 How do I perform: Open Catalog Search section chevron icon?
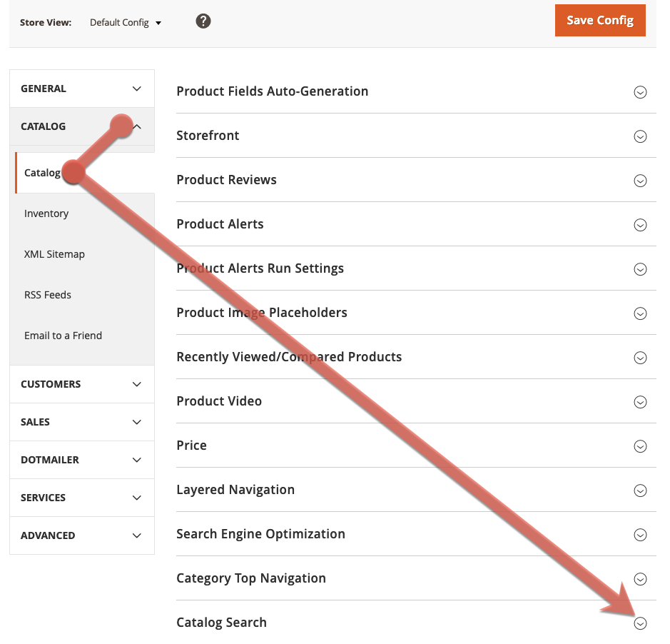tap(640, 623)
